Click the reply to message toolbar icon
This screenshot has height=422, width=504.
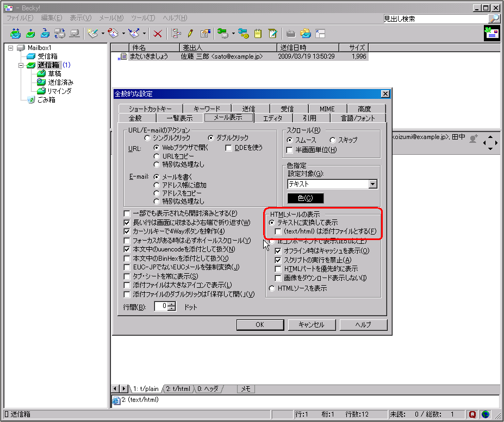(114, 33)
